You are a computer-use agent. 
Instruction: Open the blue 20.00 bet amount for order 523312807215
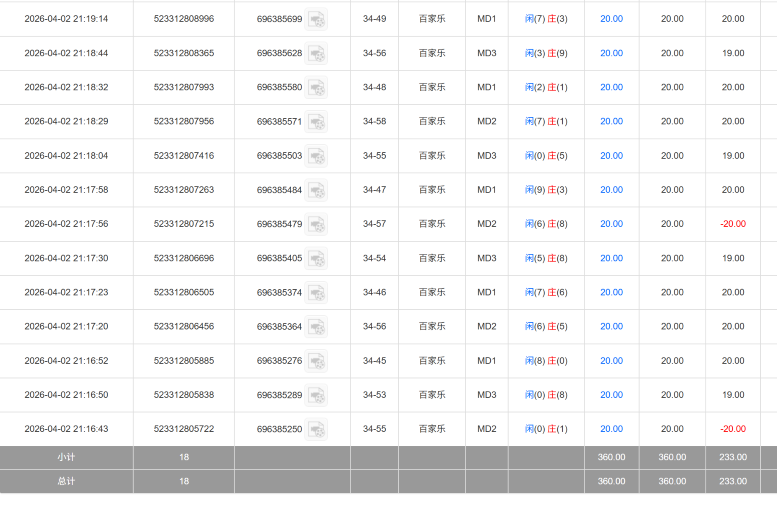coord(611,224)
